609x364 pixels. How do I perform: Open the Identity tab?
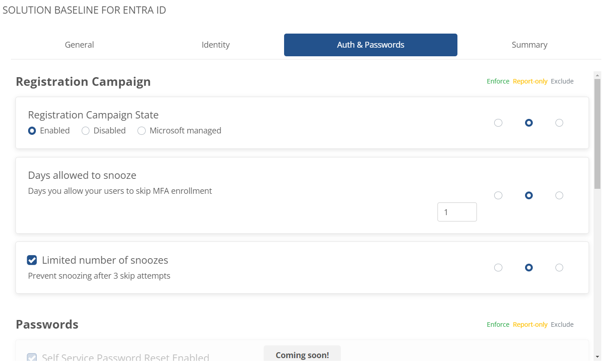(x=216, y=45)
